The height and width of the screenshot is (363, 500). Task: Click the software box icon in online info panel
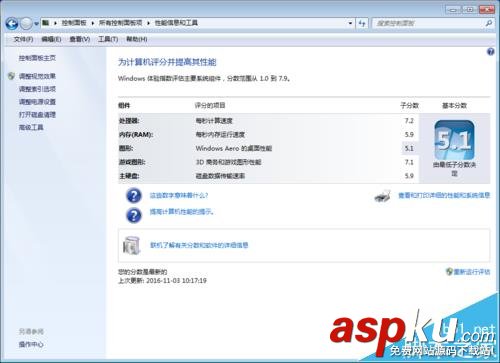point(131,245)
